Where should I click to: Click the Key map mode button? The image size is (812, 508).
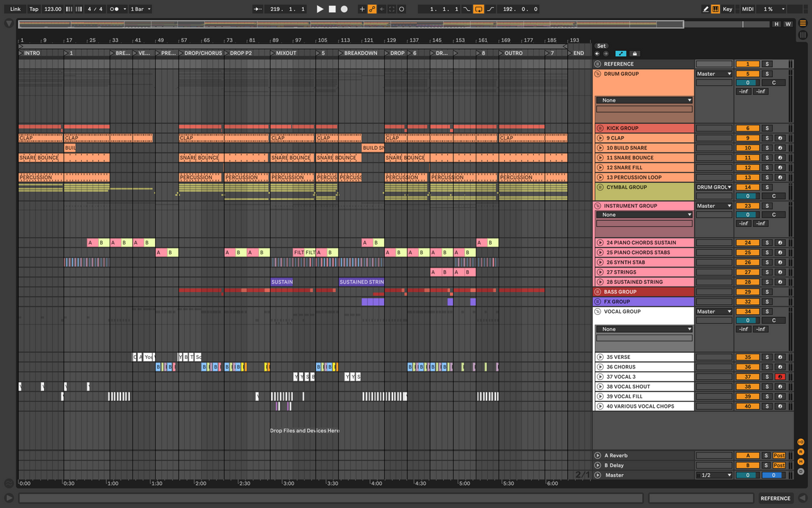click(x=727, y=9)
